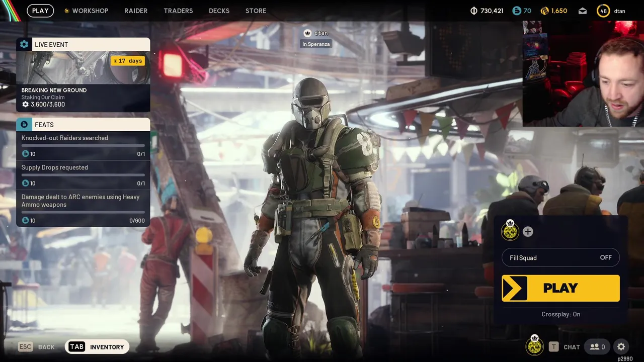The image size is (644, 362).
Task: Go to the Decks tab
Action: point(219,11)
